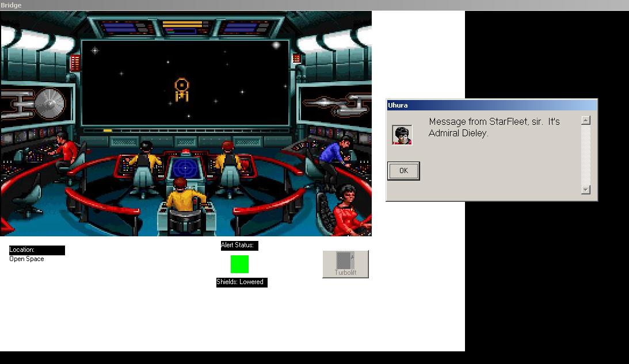Click the red-shirt engineer at left station

tap(66, 151)
